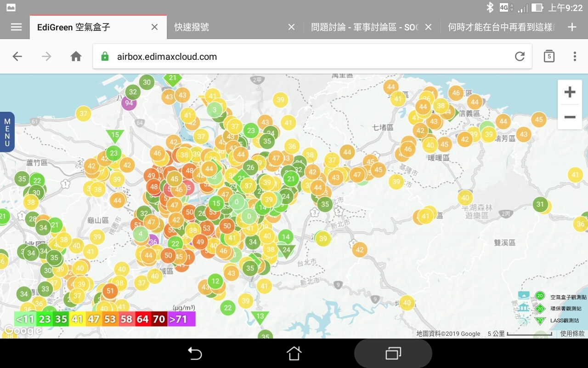Tap the green padlock security icon
Image resolution: width=588 pixels, height=368 pixels.
(x=105, y=57)
